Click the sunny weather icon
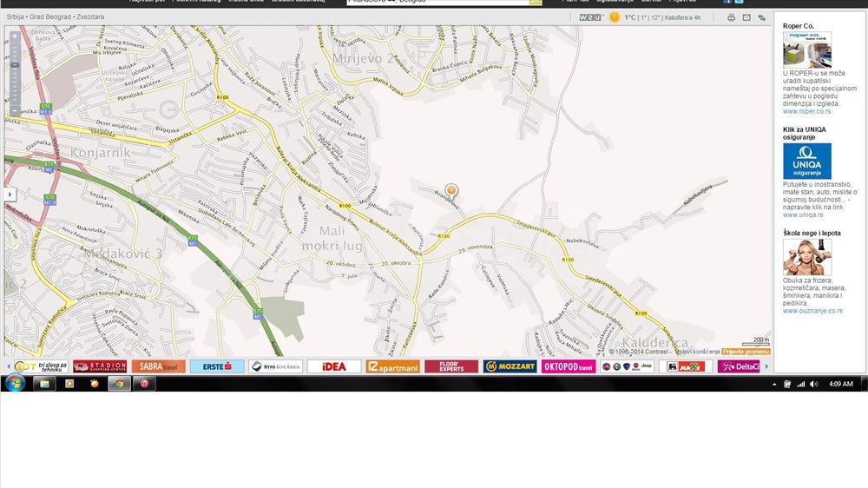Viewport: 868px width, 488px height. click(615, 17)
